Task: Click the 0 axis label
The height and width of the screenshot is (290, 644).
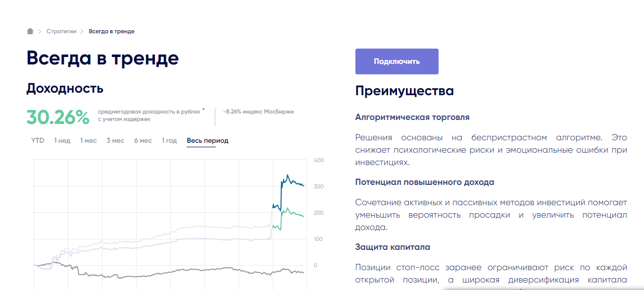Action: (316, 265)
